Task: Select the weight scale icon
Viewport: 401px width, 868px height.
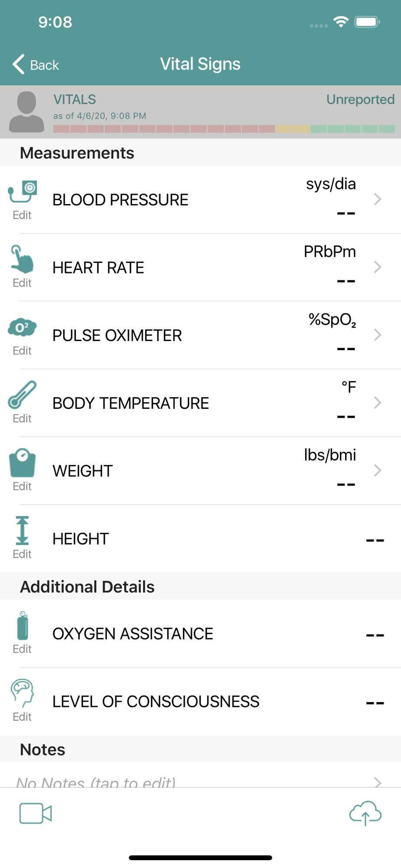Action: (23, 463)
